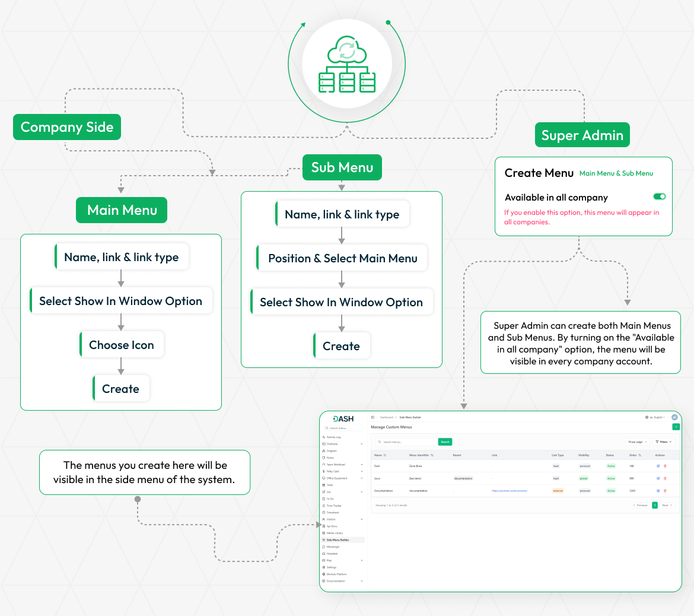The image size is (694, 616).
Task: Open the 10 per page dropdown
Action: pos(637,442)
